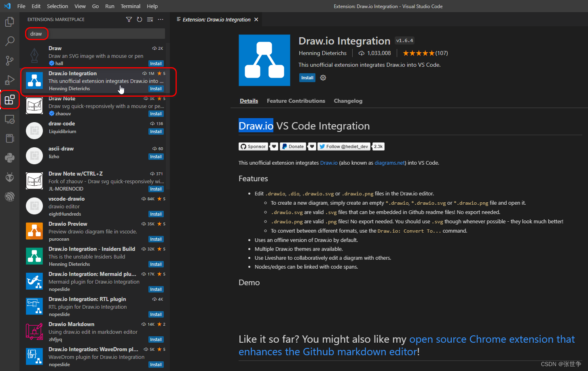Install the Draw Note extension by zhaouv
Image resolution: width=588 pixels, height=371 pixels.
click(x=156, y=114)
